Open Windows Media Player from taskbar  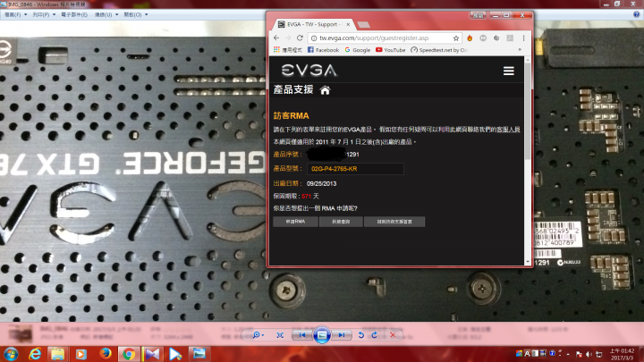pos(81,354)
